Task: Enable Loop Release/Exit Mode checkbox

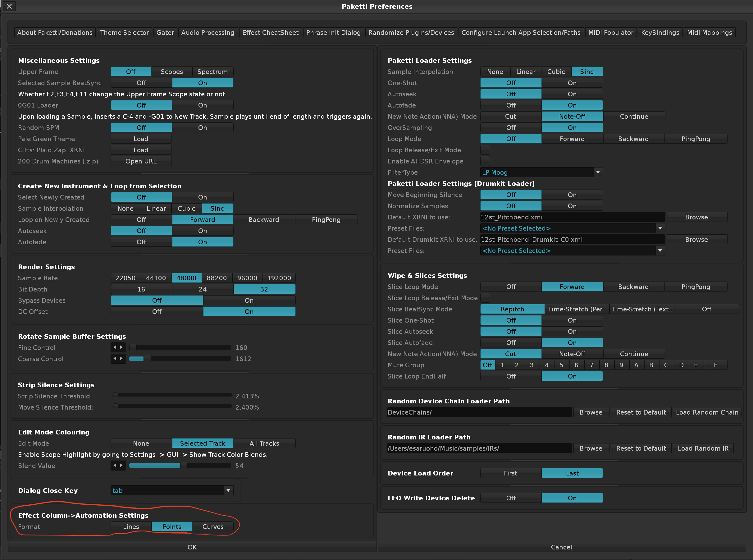Action: point(485,150)
